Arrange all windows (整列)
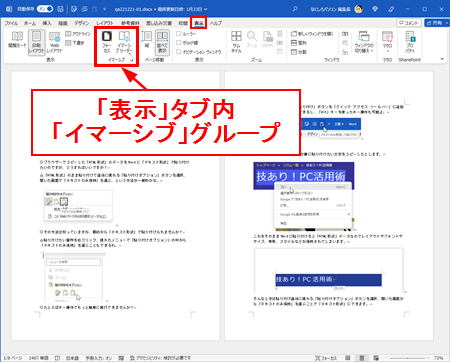The height and width of the screenshot is (362, 450). coord(299,43)
